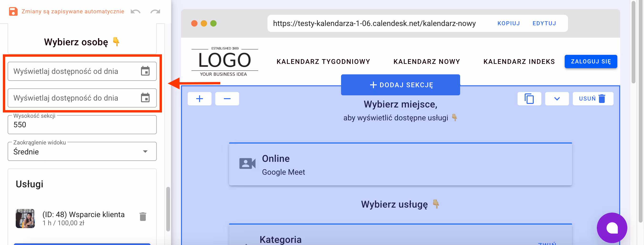Screen dimensions: 644x245
Task: Click the orange save disk icon
Action: tap(13, 11)
